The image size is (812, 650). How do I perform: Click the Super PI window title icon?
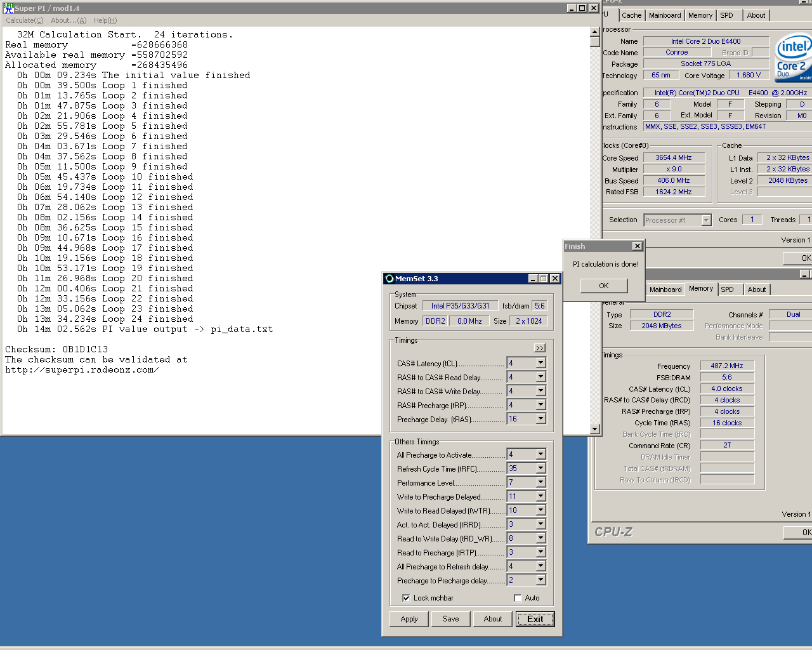(x=8, y=8)
